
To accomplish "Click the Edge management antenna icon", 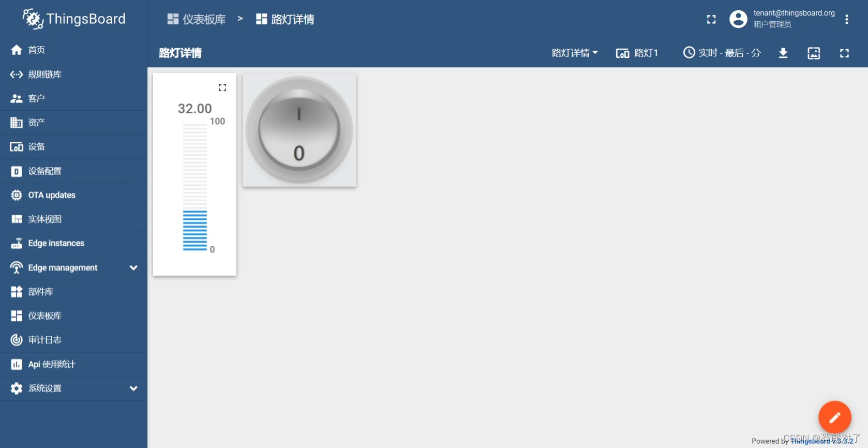I will (17, 267).
